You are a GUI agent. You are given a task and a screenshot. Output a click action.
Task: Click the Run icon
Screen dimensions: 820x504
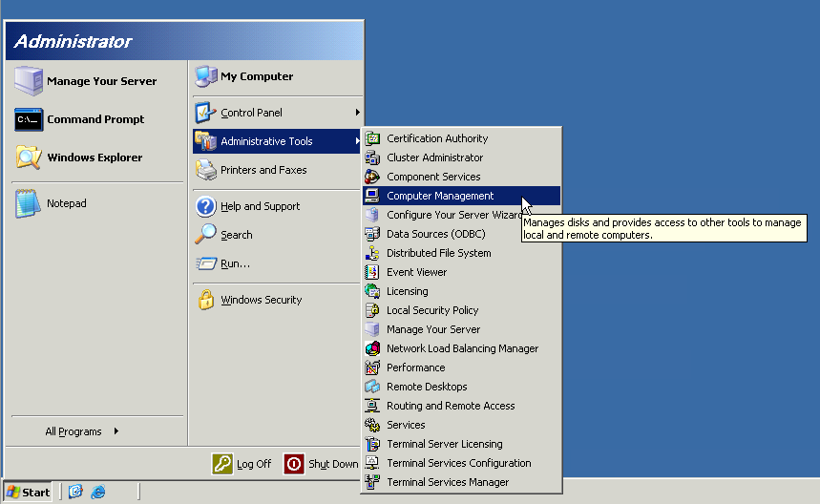coord(206,263)
